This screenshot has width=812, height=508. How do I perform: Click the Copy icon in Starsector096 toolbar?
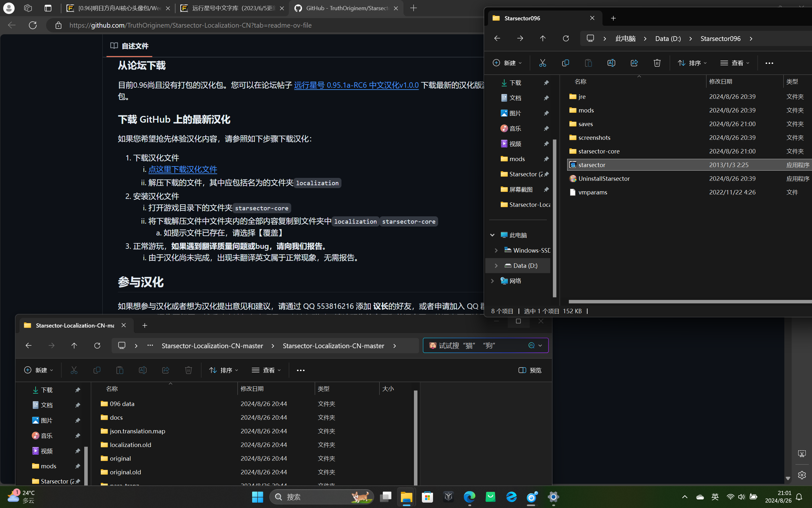(x=565, y=63)
